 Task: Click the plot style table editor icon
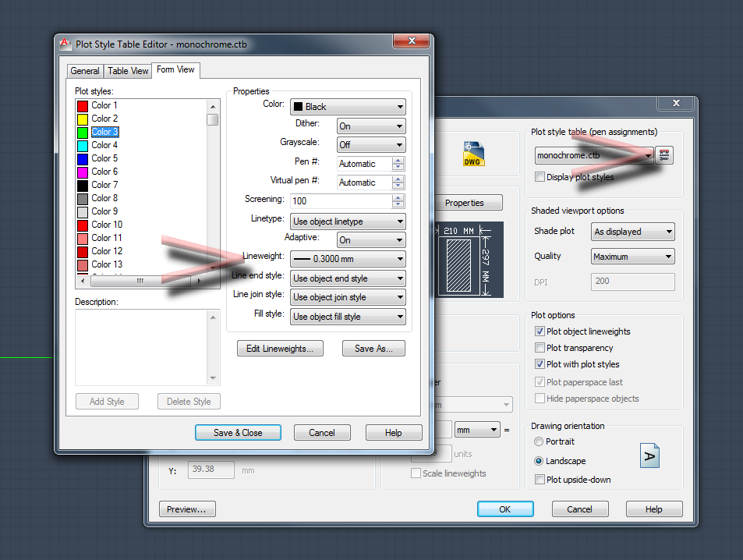coord(663,155)
